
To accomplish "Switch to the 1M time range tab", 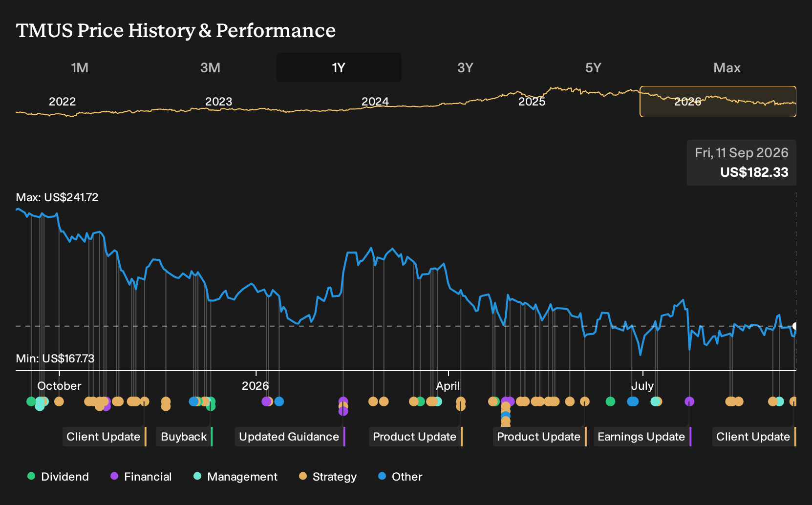I will pos(80,67).
